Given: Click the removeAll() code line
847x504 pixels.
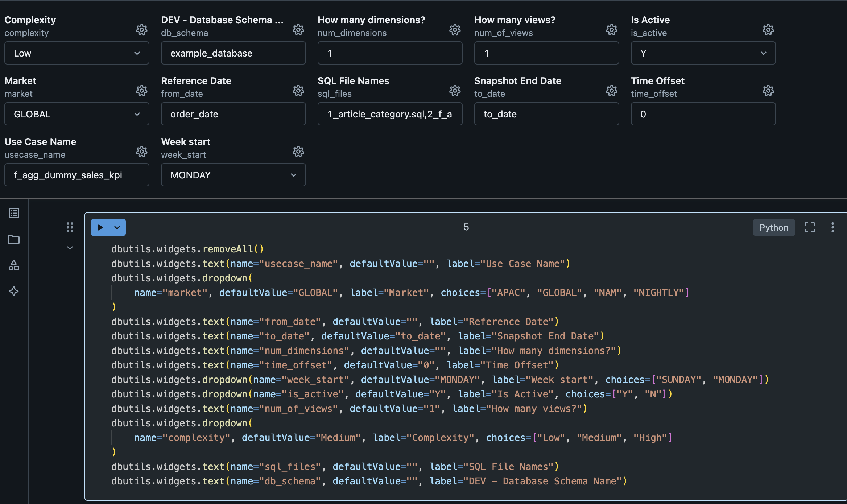Looking at the screenshot, I should pyautogui.click(x=187, y=249).
